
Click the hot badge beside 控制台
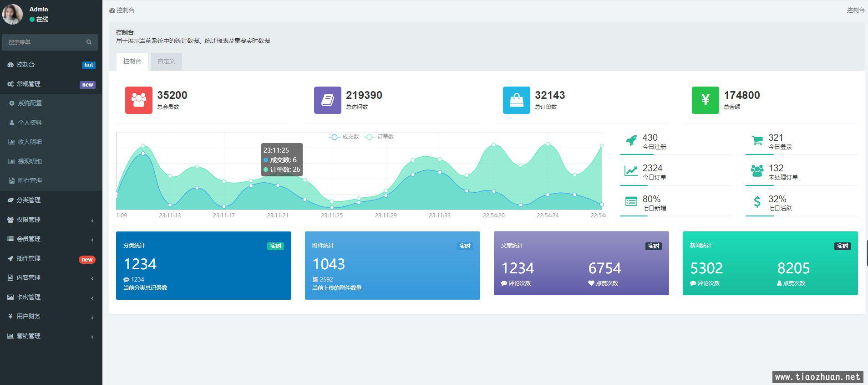click(89, 65)
